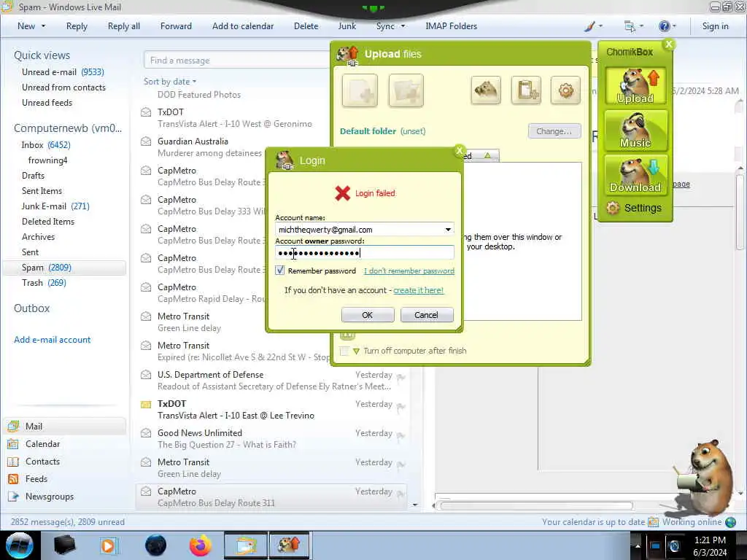Click the gear settings icon in Upload files
Image resolution: width=747 pixels, height=560 pixels.
[565, 90]
